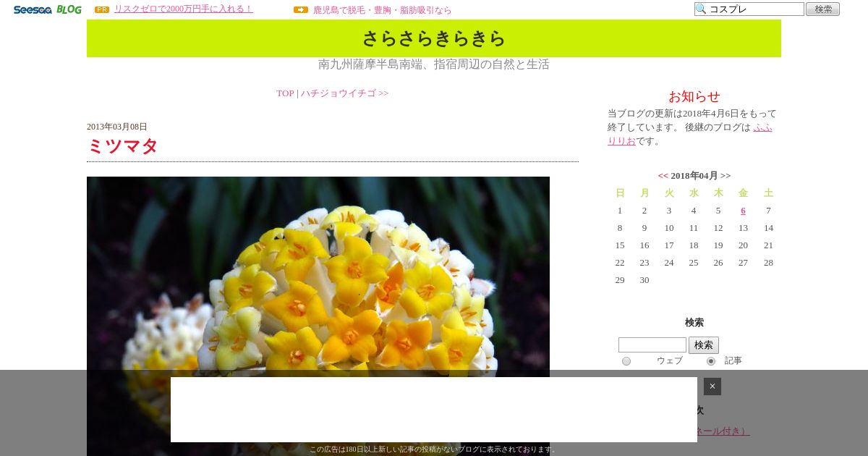
Task: Click the post date 2013年03月08日
Action: [x=117, y=127]
